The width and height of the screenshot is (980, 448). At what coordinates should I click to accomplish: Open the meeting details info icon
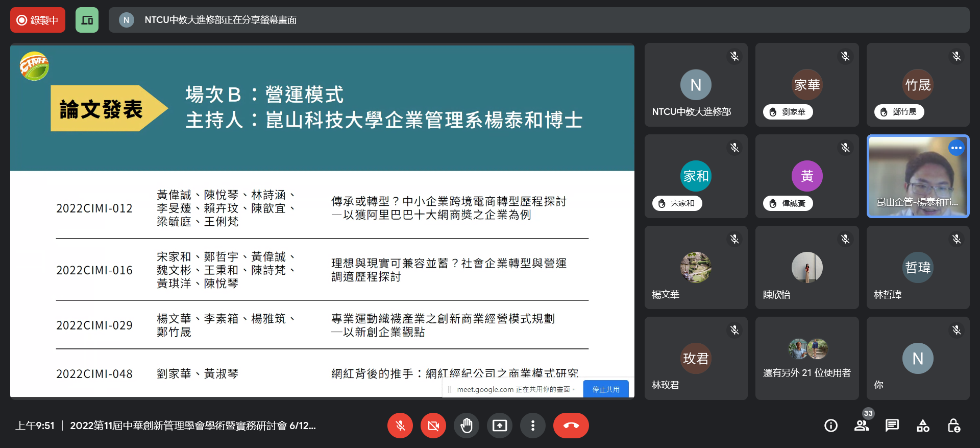(830, 426)
